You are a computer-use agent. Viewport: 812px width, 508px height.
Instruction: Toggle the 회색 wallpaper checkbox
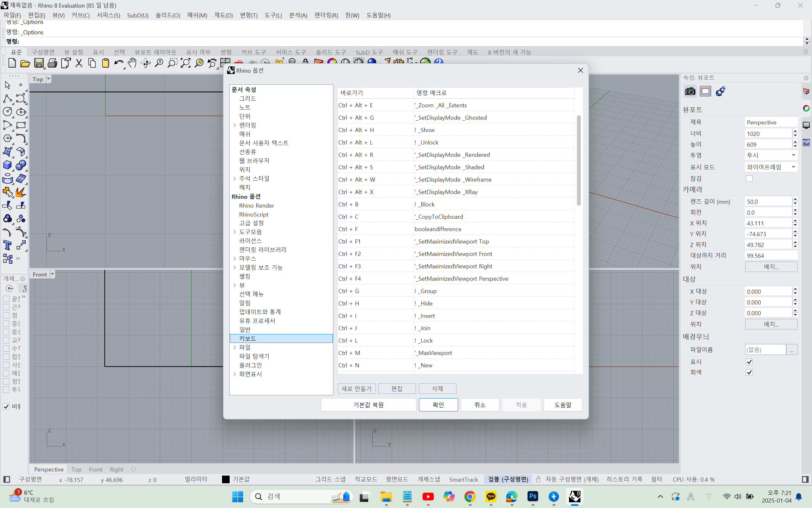749,372
